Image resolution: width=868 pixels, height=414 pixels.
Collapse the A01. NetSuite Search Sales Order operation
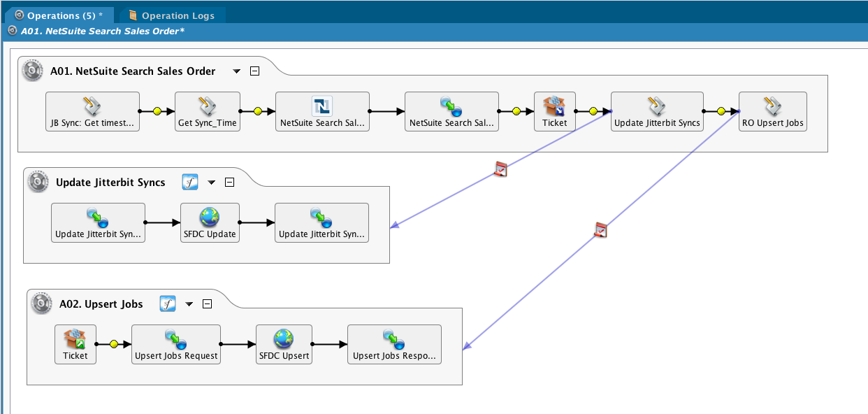(255, 71)
